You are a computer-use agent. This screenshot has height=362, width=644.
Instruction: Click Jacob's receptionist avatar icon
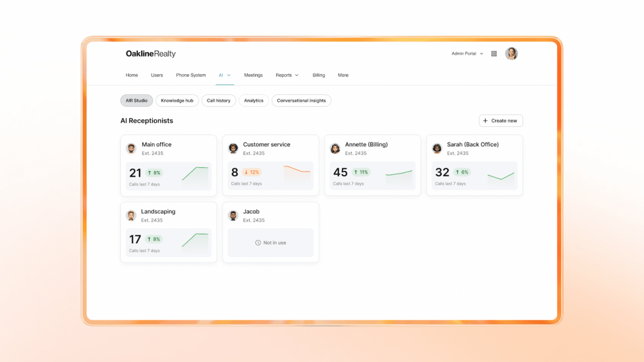233,215
